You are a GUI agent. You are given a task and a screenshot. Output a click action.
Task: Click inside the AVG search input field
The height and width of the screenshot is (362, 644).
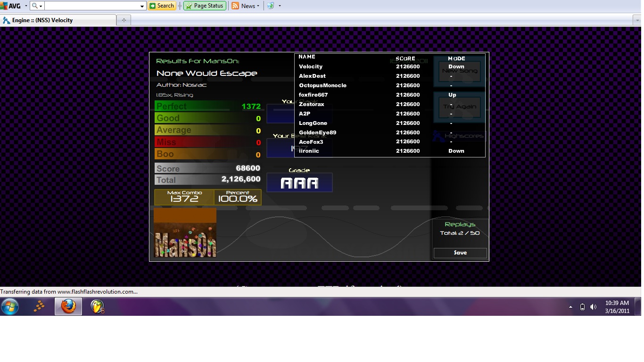coord(92,6)
